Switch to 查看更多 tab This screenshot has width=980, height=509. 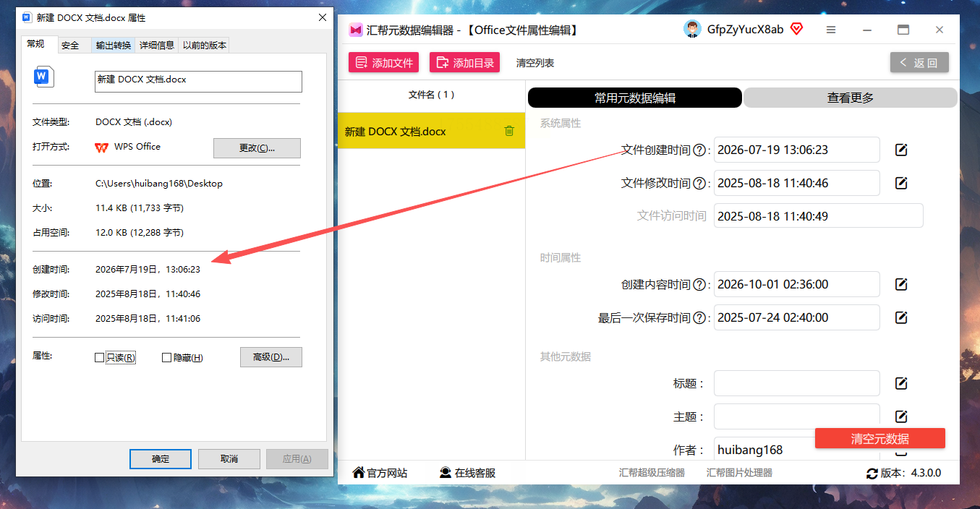[850, 98]
